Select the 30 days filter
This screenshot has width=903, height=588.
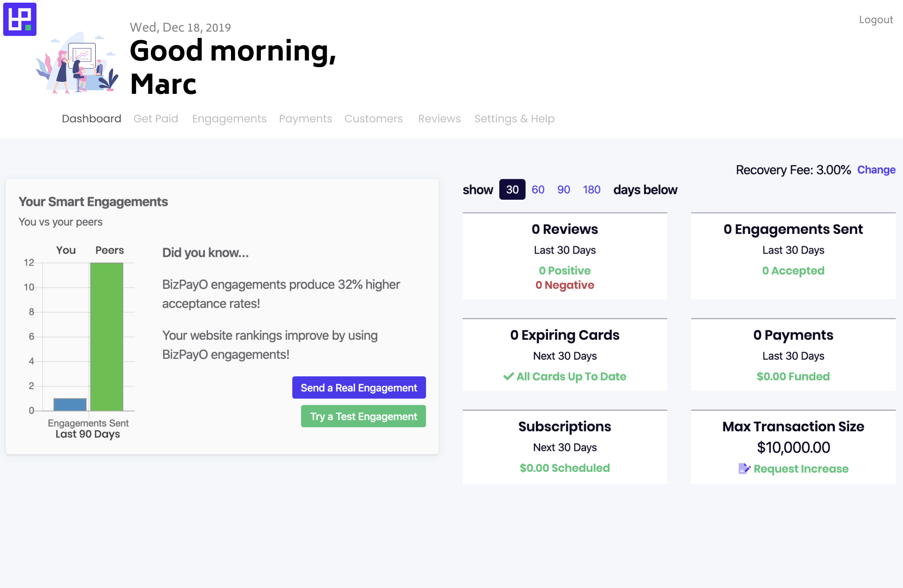pyautogui.click(x=512, y=190)
